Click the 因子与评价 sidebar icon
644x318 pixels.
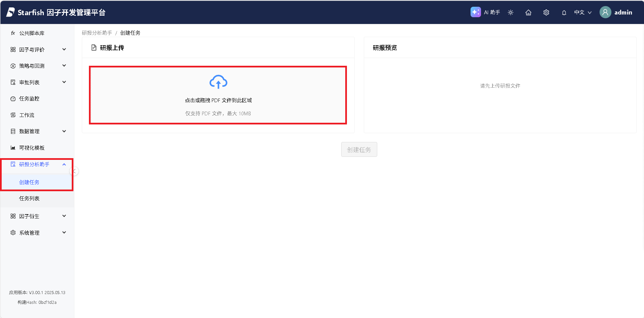(13, 50)
